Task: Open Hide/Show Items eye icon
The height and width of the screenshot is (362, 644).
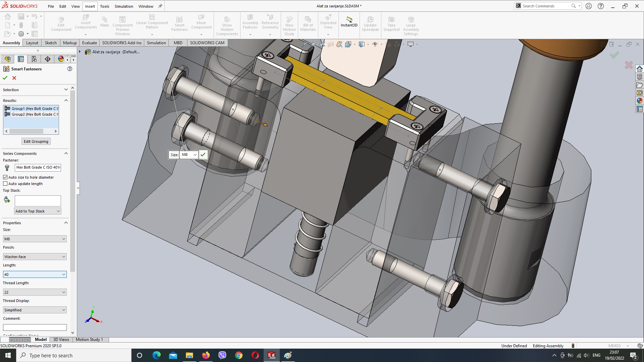Action: pos(375,44)
